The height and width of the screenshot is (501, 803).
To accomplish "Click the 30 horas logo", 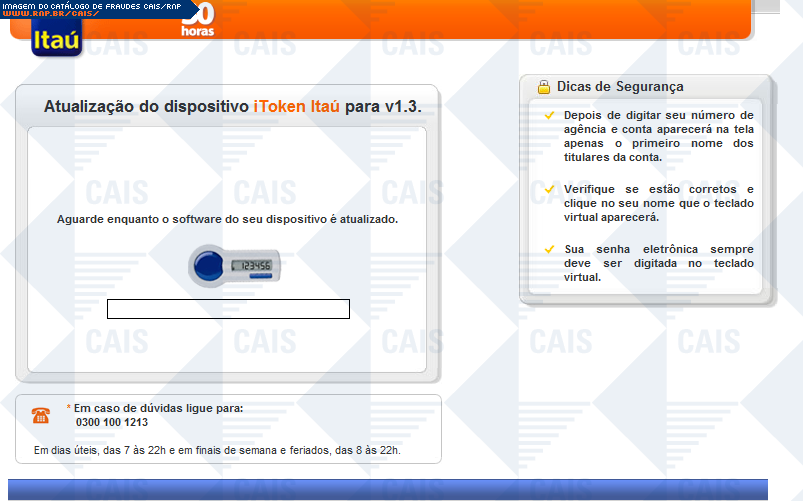I will [x=197, y=20].
